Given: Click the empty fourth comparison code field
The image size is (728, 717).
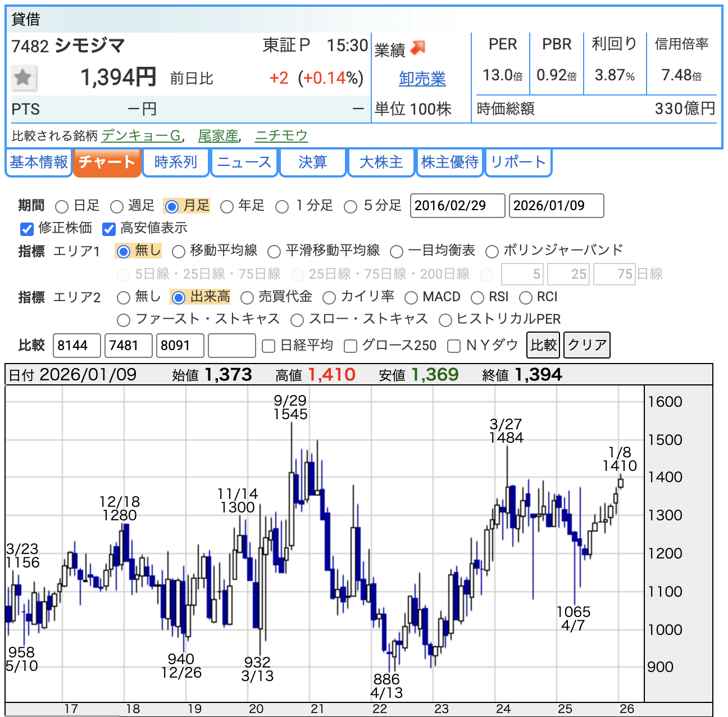Looking at the screenshot, I should (x=231, y=345).
